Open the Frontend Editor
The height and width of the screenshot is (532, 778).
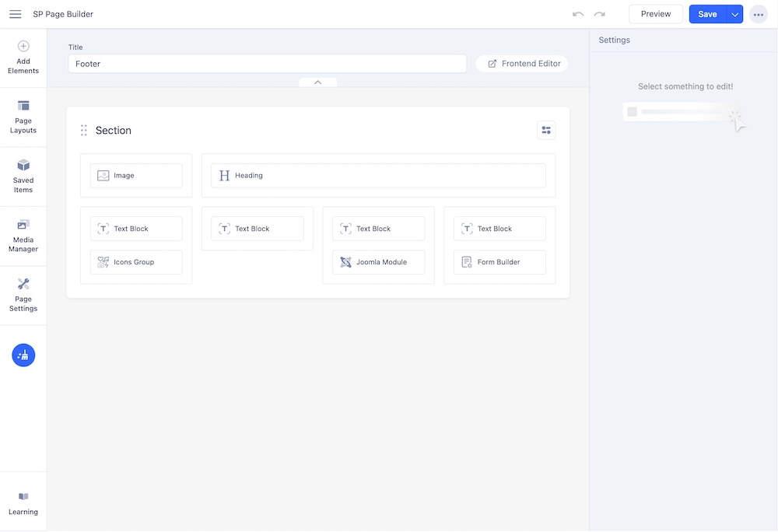(x=523, y=64)
